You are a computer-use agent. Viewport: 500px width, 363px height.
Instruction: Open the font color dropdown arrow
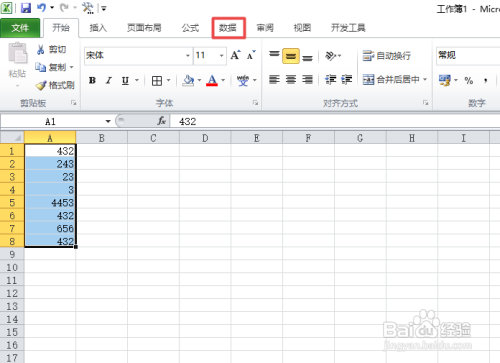tap(223, 80)
